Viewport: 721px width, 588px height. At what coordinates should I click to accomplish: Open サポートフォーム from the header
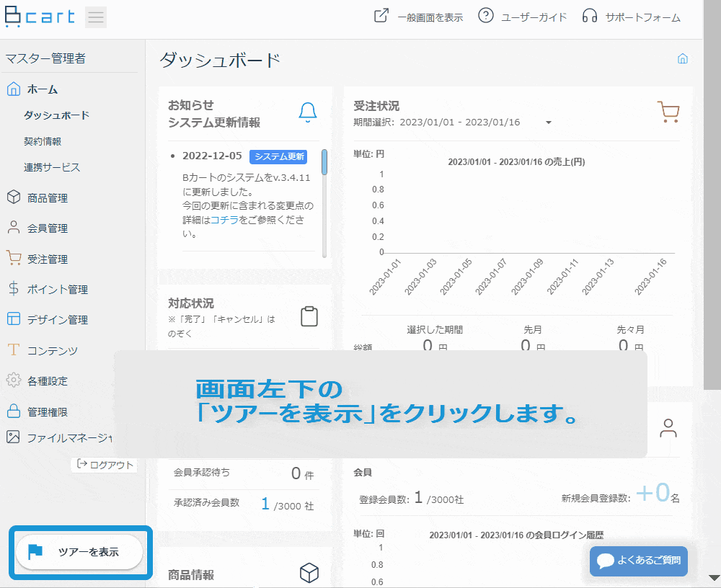tap(632, 17)
